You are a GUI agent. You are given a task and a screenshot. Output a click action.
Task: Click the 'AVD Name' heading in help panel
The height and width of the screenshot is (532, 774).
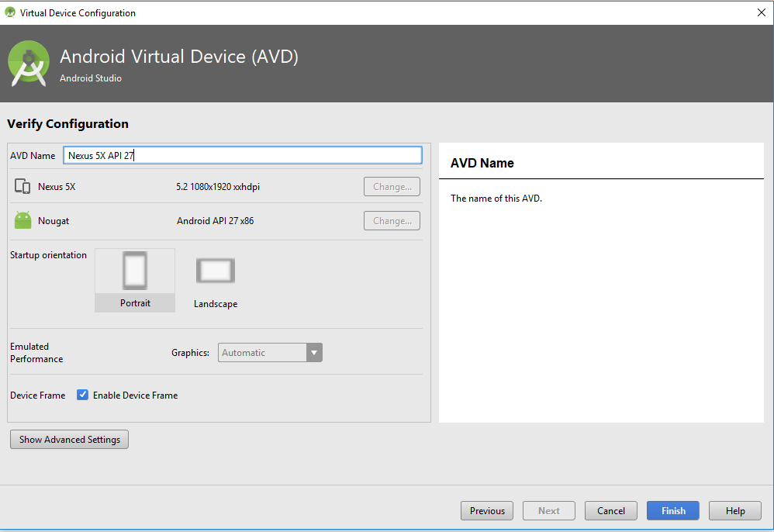coord(482,163)
